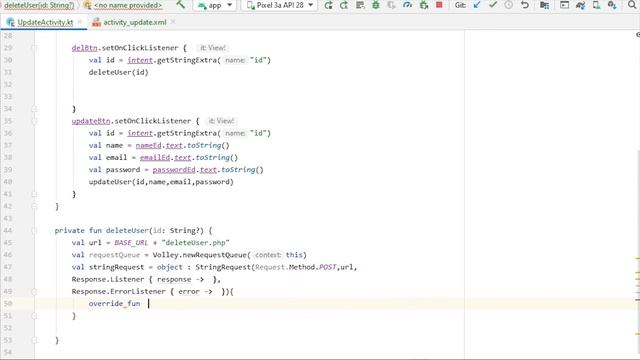Start the green Debug bug icon

coord(376,5)
